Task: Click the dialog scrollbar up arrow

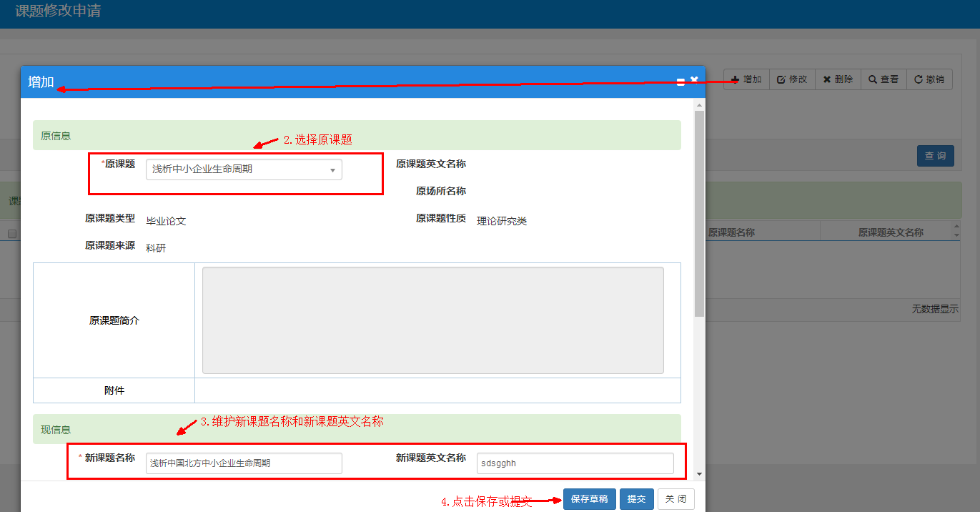Action: [x=699, y=106]
